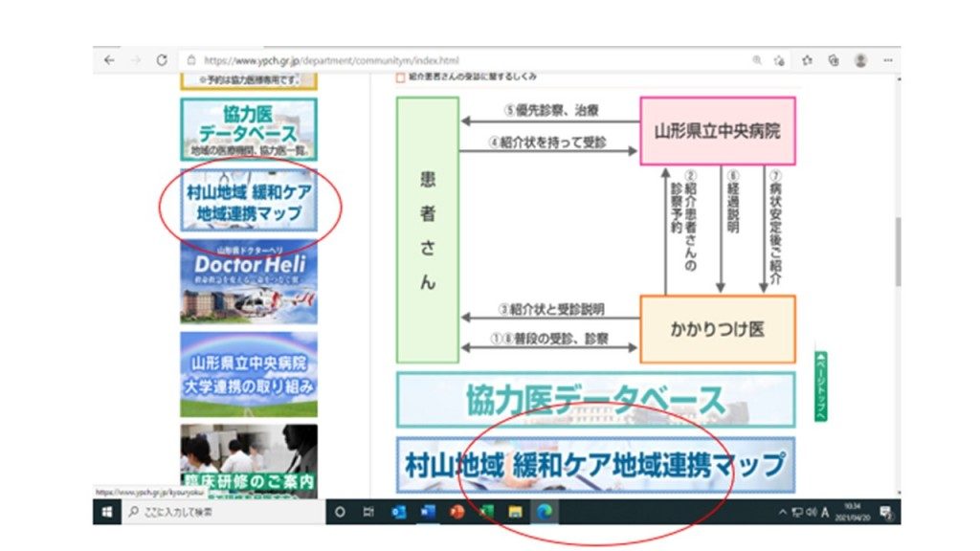This screenshot has width=980, height=551.
Task: Open the 協力医データベース sidebar banner
Action: (248, 128)
